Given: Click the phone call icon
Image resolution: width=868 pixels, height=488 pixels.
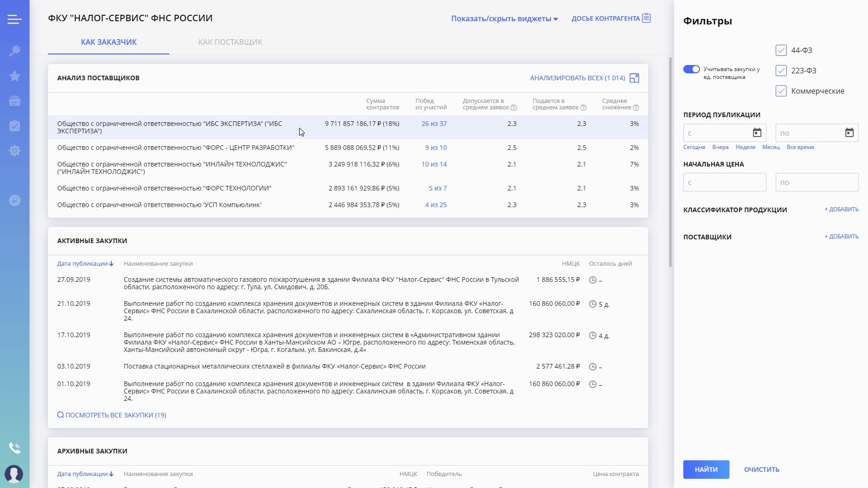Looking at the screenshot, I should pos(14,447).
